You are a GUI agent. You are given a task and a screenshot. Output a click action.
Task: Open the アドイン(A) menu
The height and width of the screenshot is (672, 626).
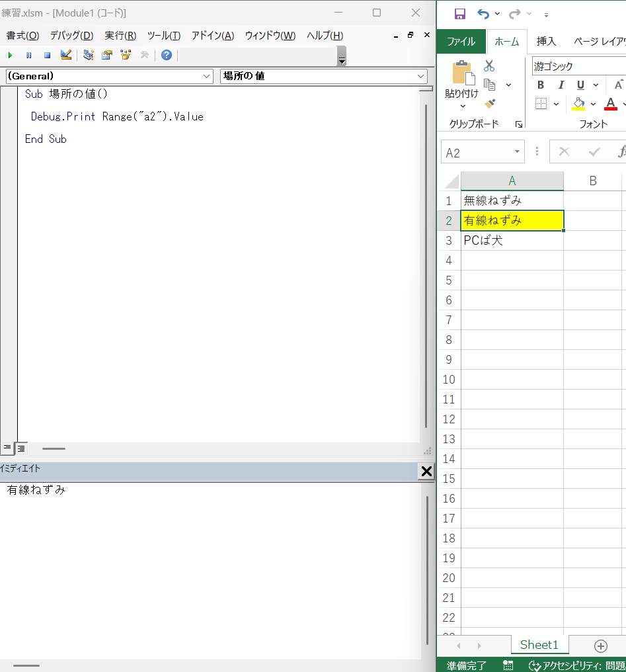tap(212, 36)
